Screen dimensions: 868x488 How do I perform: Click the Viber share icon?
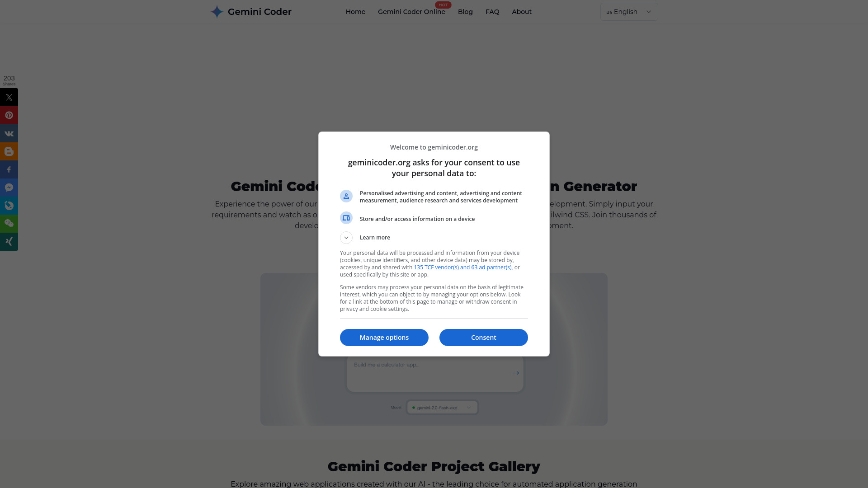tap(9, 206)
